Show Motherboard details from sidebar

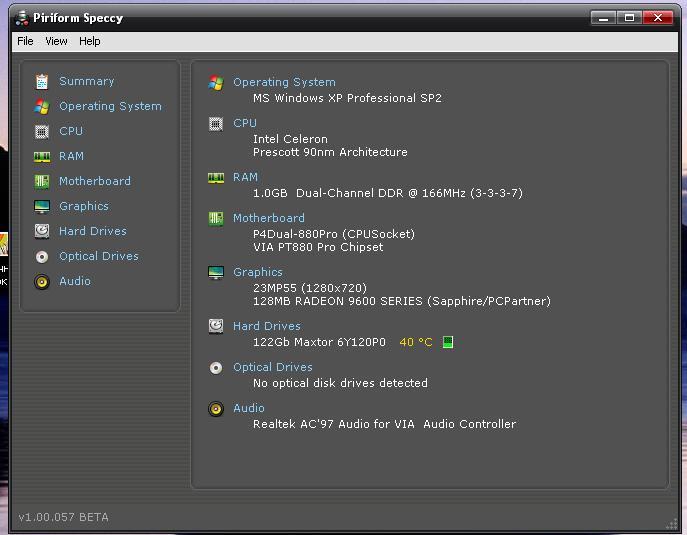pyautogui.click(x=95, y=181)
